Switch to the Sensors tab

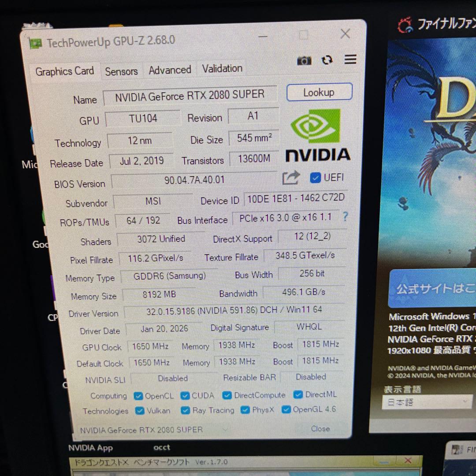[x=121, y=71]
